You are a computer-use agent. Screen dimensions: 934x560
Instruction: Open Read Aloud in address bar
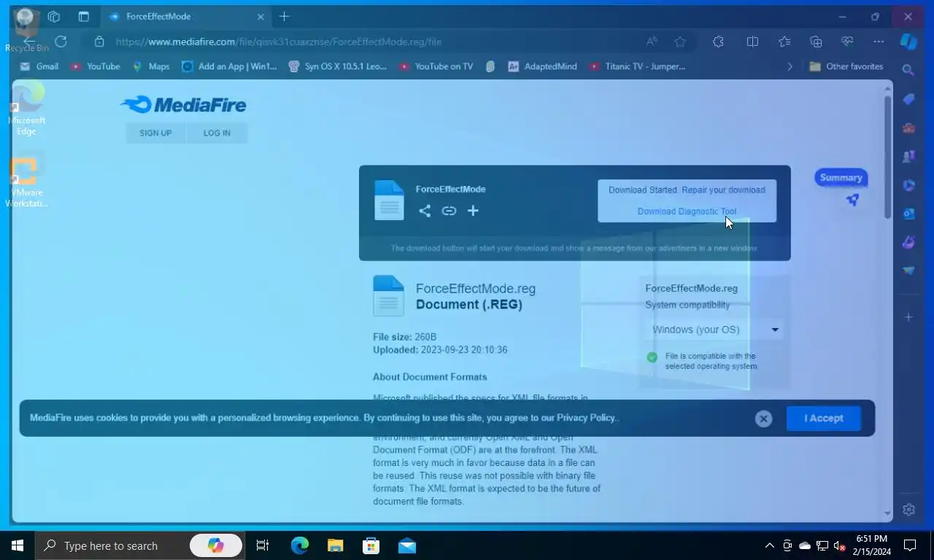[x=652, y=42]
